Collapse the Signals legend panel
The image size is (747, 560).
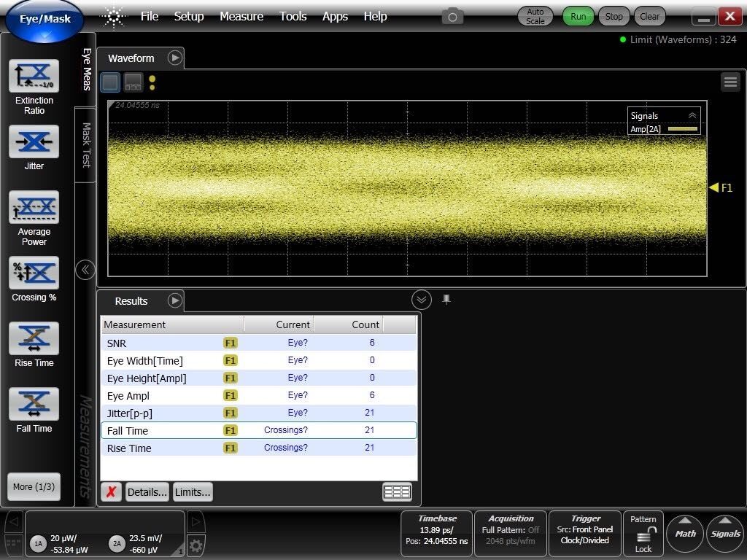(x=692, y=115)
